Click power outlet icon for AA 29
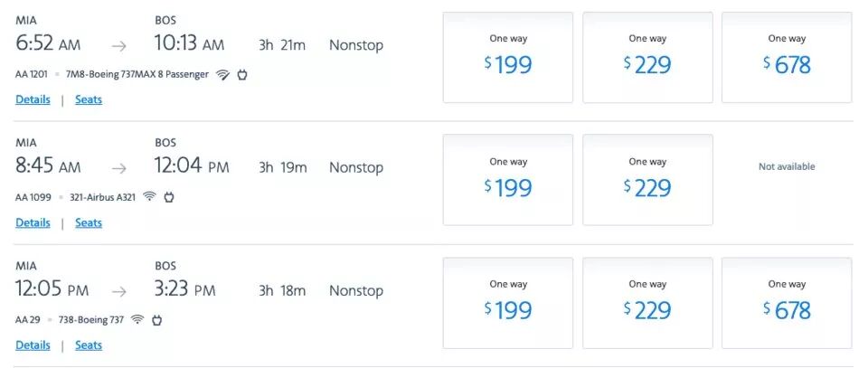This screenshot has width=868, height=368. (156, 319)
